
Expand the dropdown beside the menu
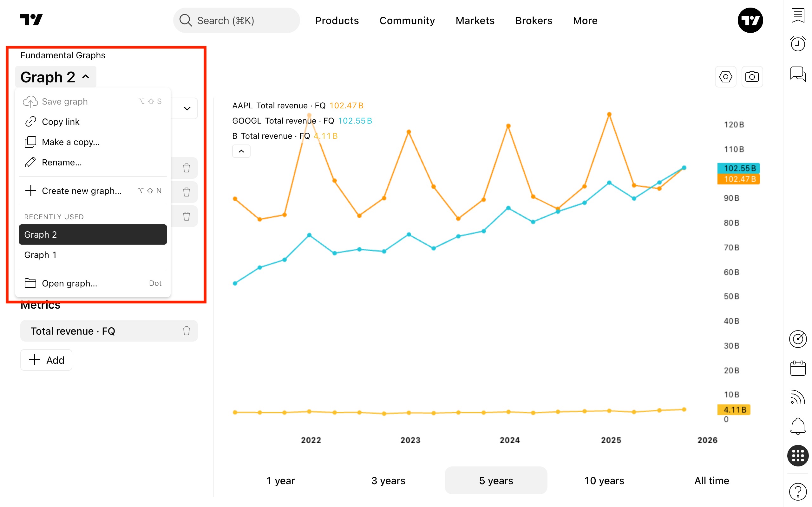pos(187,108)
